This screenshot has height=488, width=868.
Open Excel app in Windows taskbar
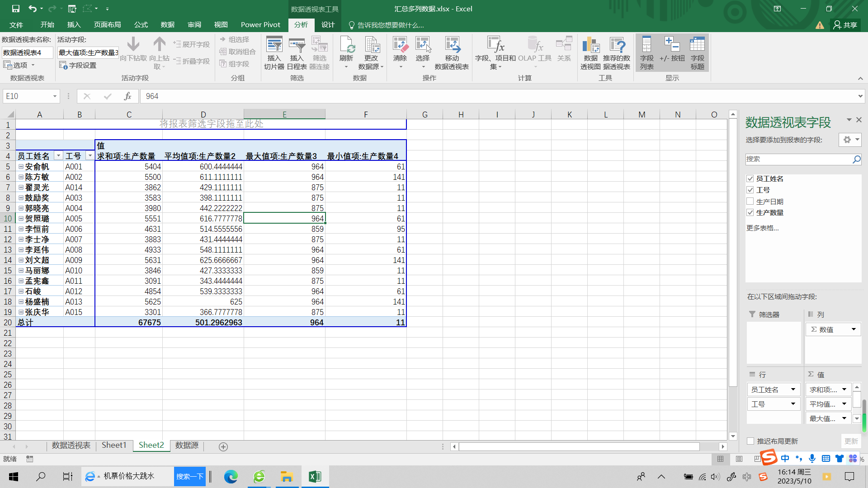pos(315,476)
